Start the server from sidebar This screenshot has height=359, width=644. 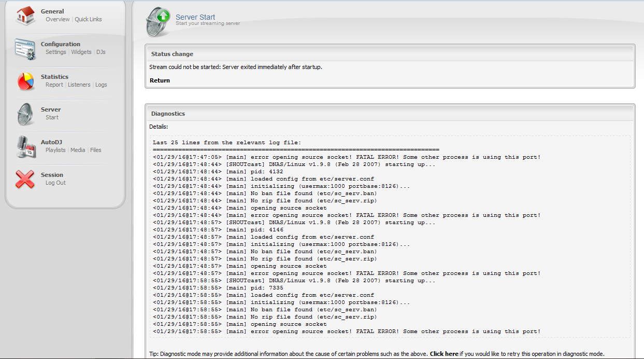pyautogui.click(x=52, y=118)
